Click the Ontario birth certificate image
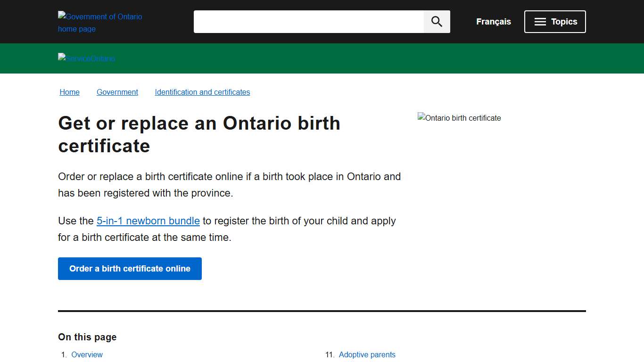Screen dimensions: 644x362 click(x=459, y=118)
